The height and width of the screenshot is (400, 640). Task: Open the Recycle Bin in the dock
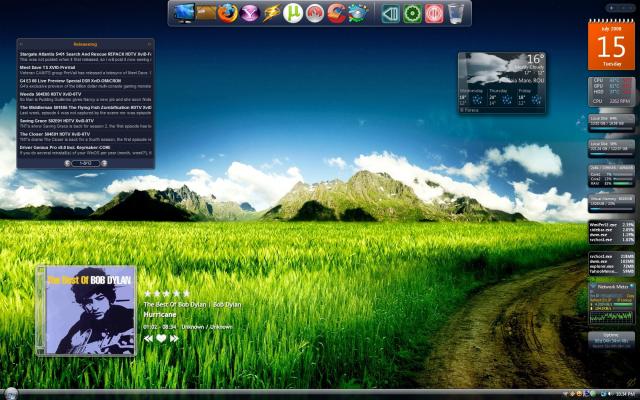click(x=456, y=13)
